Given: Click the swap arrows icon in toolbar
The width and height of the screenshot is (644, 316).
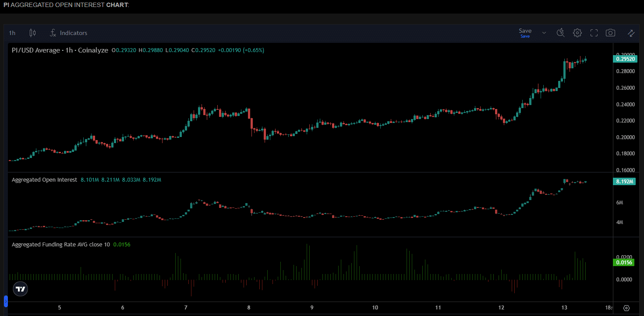Looking at the screenshot, I should (x=631, y=33).
